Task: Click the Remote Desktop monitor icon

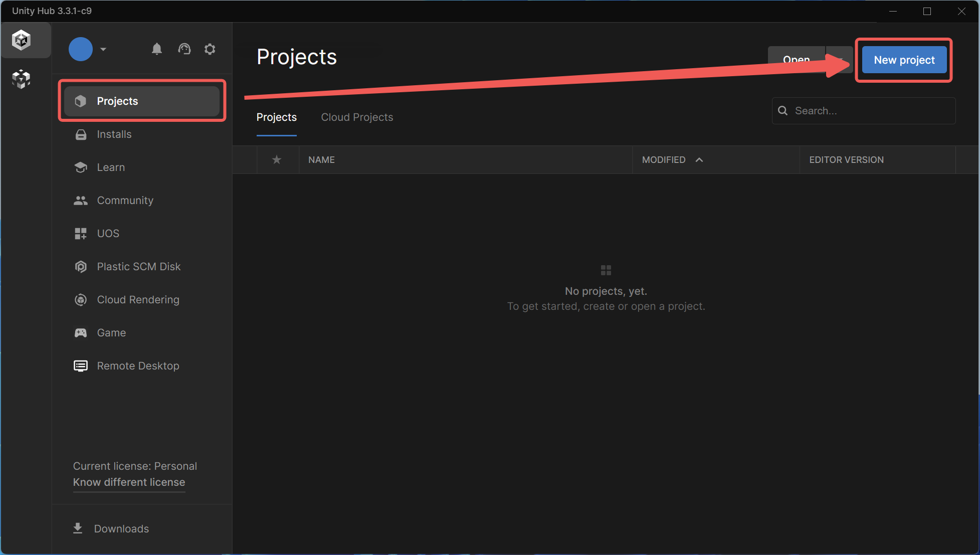Action: tap(81, 366)
